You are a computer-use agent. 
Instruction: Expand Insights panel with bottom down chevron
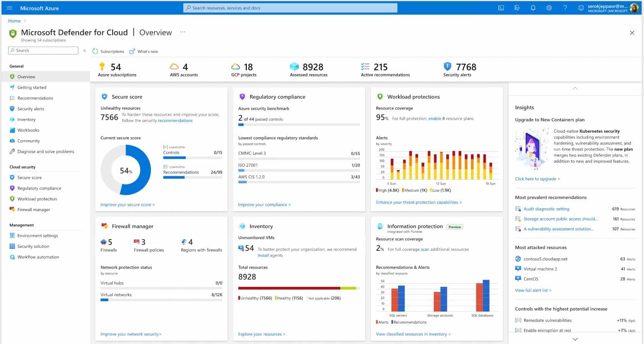(575, 339)
